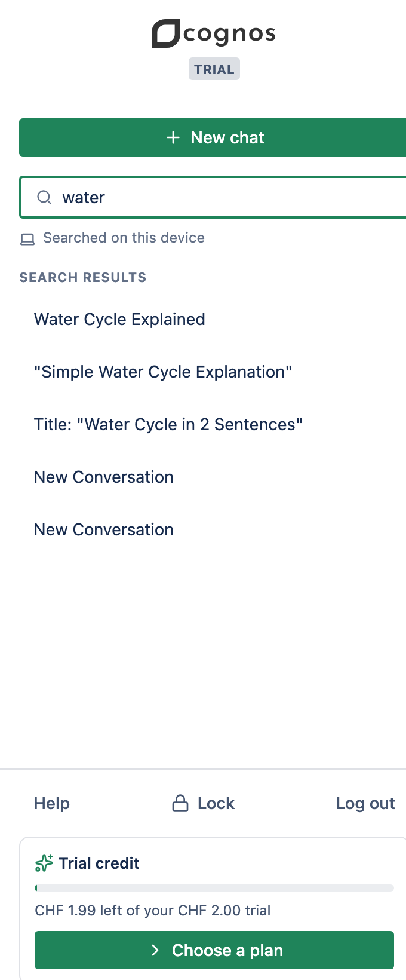
Task: Click the chevron on Choose a plan
Action: [x=155, y=950]
